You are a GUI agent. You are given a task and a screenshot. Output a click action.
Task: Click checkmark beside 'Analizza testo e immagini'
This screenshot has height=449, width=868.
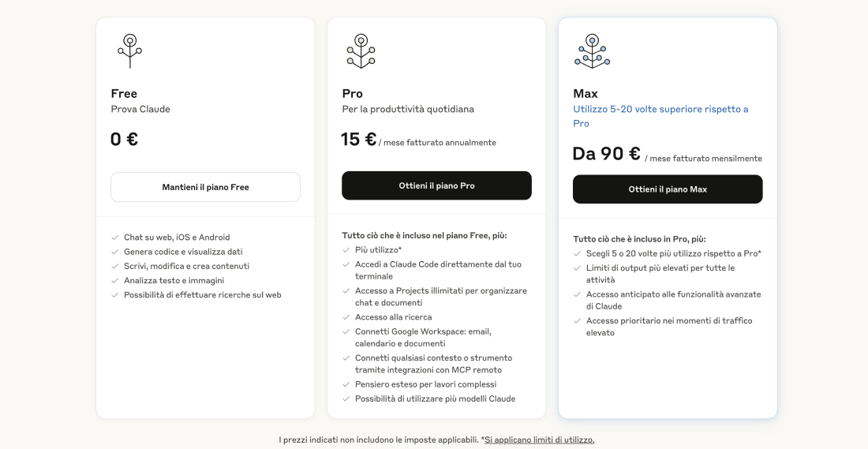point(115,281)
